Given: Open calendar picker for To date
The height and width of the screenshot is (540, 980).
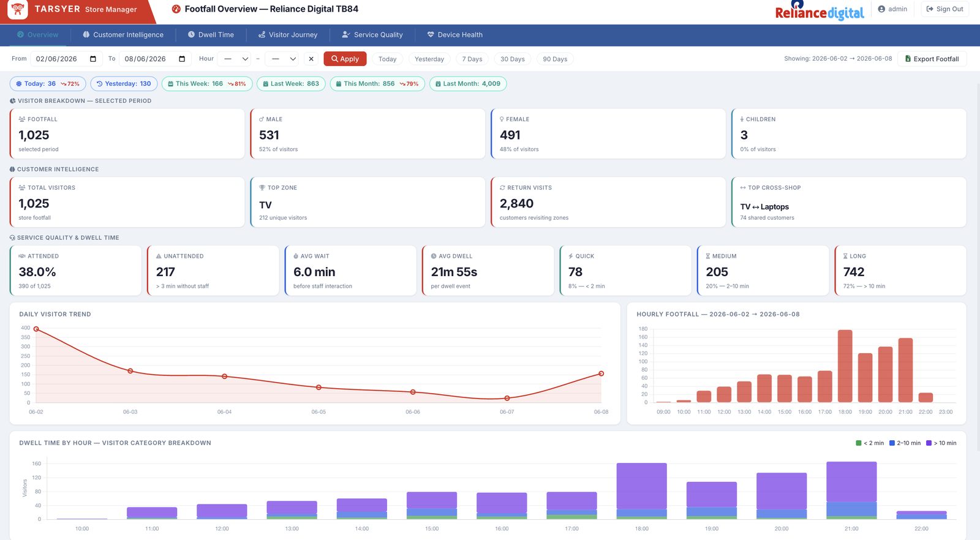Looking at the screenshot, I should [x=182, y=59].
